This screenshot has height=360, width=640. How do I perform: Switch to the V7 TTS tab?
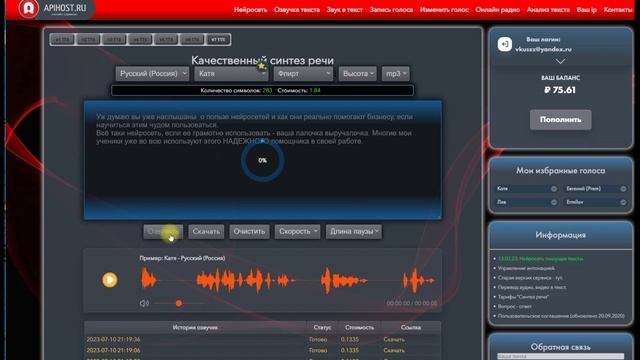click(218, 40)
